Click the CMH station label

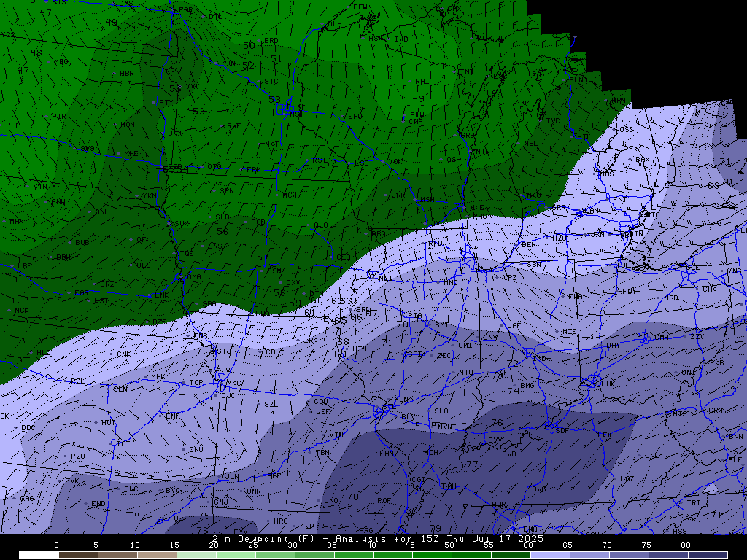661,337
